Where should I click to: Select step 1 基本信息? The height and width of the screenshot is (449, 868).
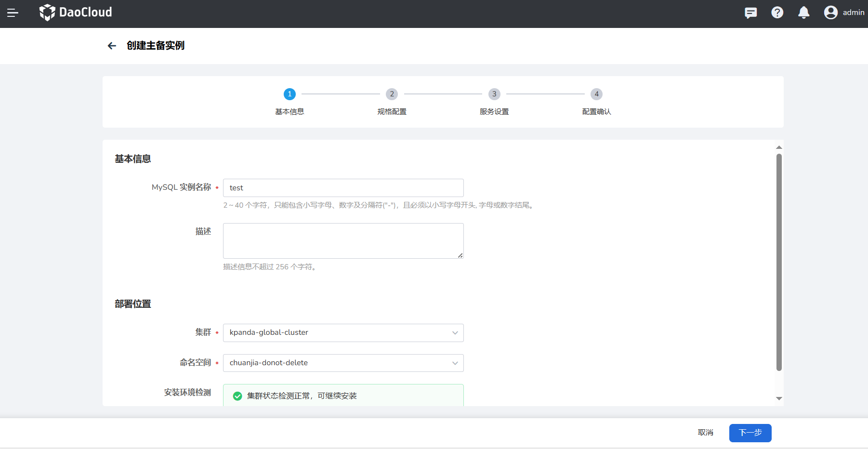289,94
